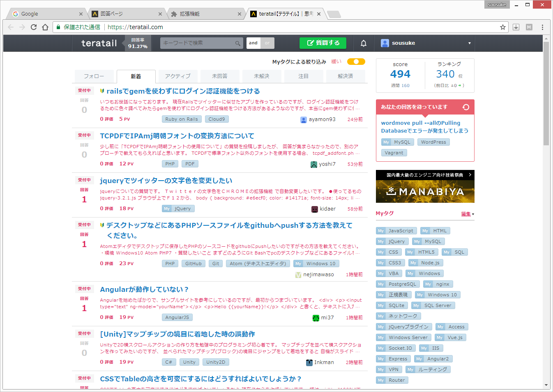Expand the MANABIYA banner arrow
The height and width of the screenshot is (392, 553).
coord(470,175)
